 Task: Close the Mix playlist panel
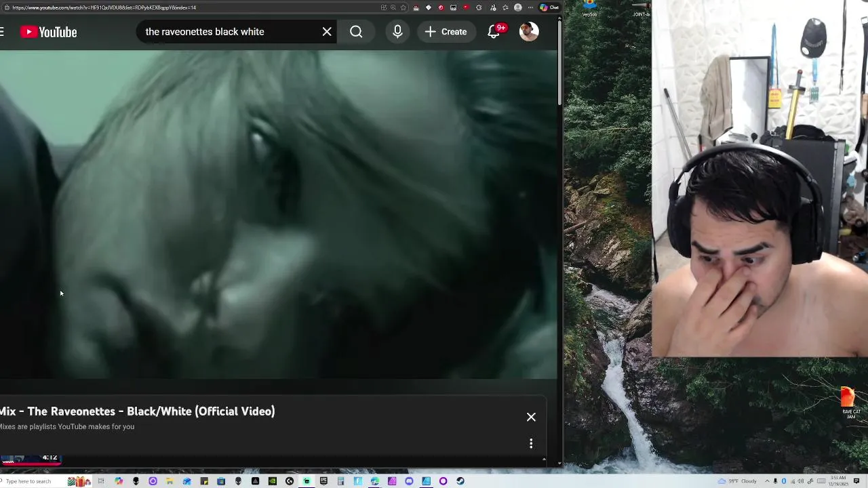(x=531, y=418)
